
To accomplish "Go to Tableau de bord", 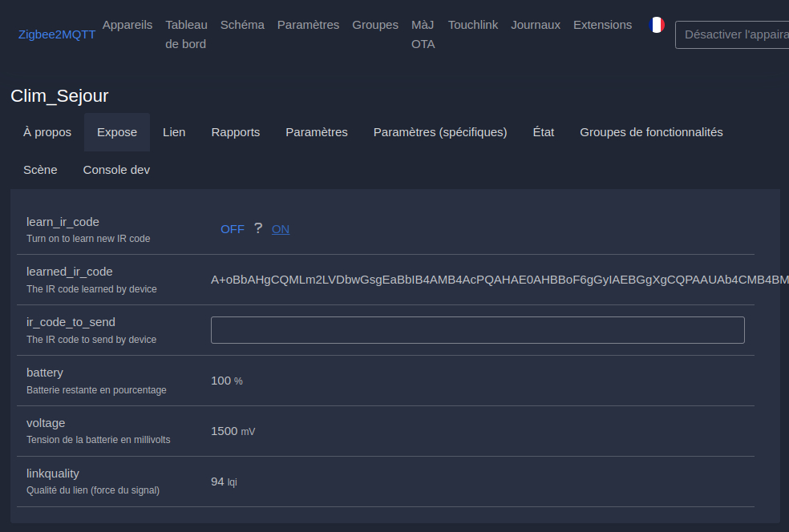I will click(186, 34).
